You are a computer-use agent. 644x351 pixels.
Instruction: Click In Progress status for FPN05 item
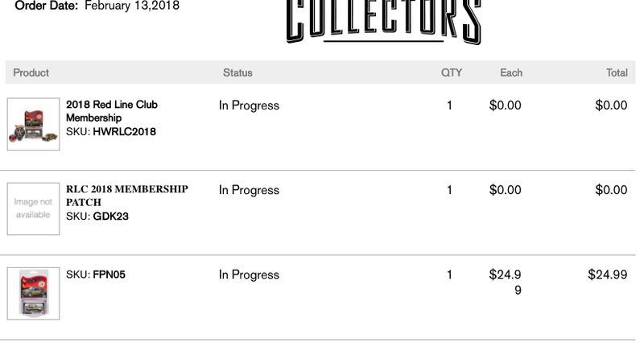249,275
